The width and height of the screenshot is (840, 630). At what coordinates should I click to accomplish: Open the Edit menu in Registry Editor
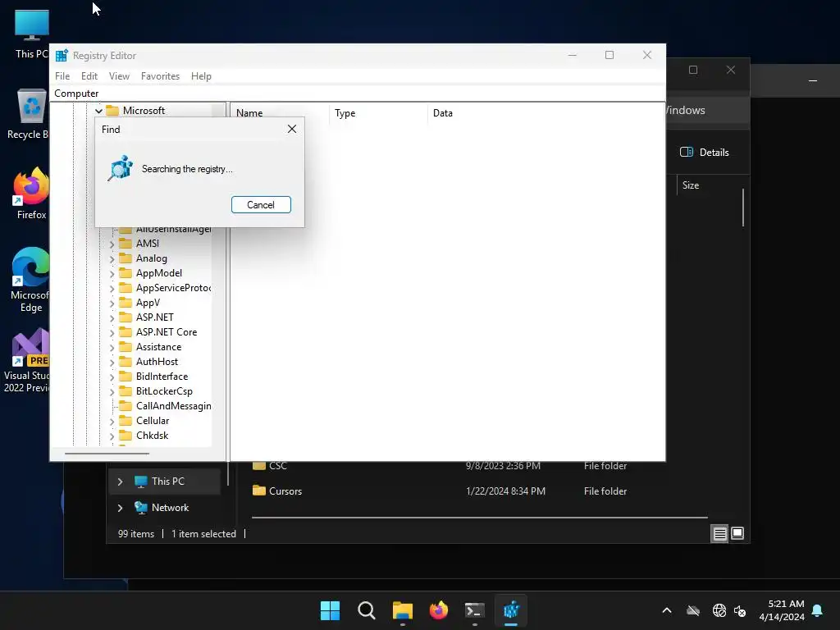[89, 76]
